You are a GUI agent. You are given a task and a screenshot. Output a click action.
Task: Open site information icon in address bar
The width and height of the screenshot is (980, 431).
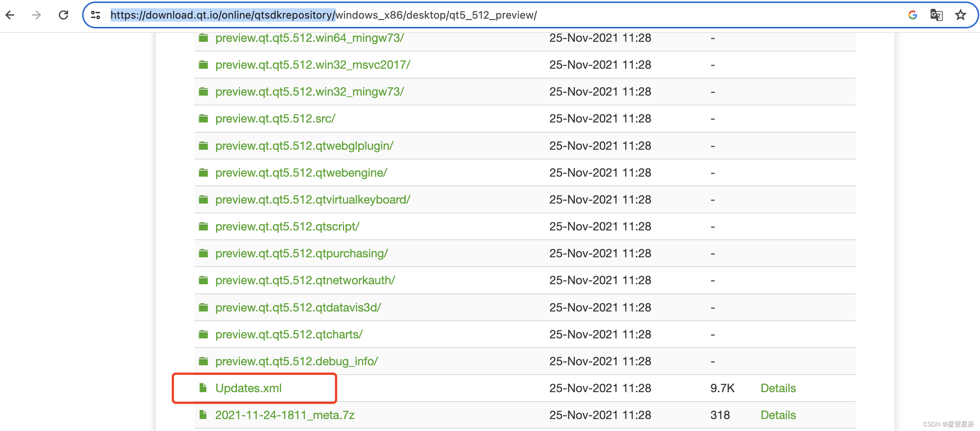coord(96,15)
